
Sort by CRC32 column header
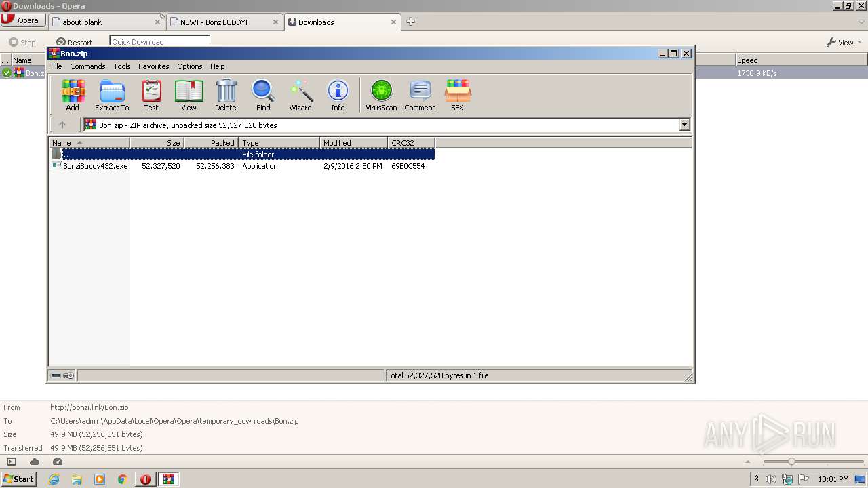(411, 142)
